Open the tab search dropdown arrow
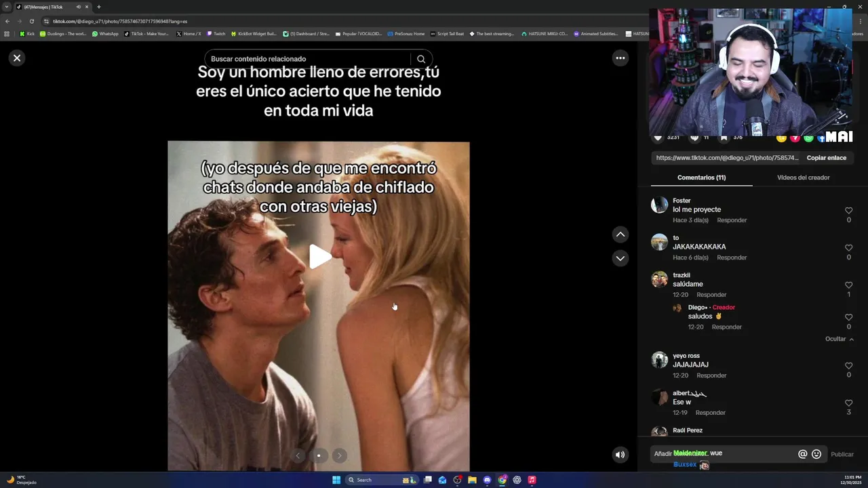The image size is (868, 488). coord(7,7)
